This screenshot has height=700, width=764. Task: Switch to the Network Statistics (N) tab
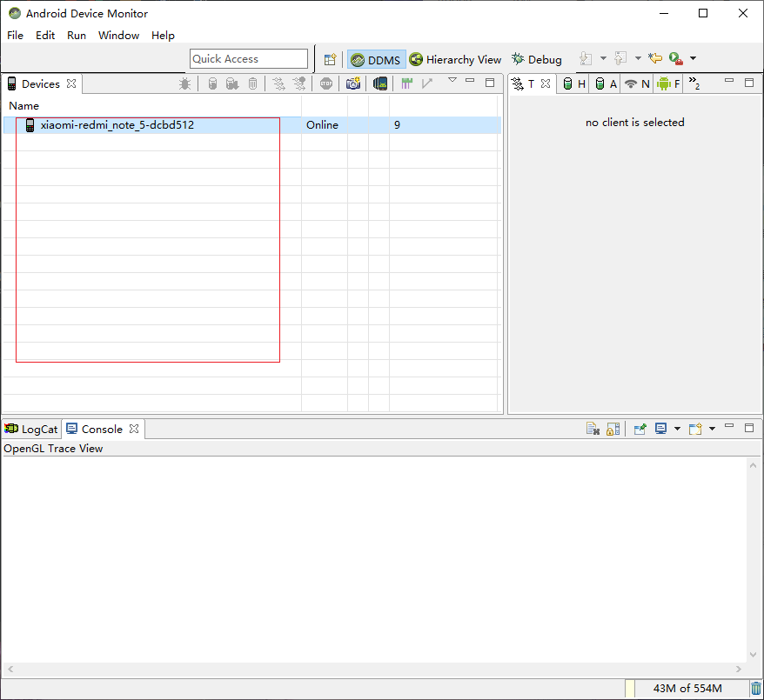[637, 83]
